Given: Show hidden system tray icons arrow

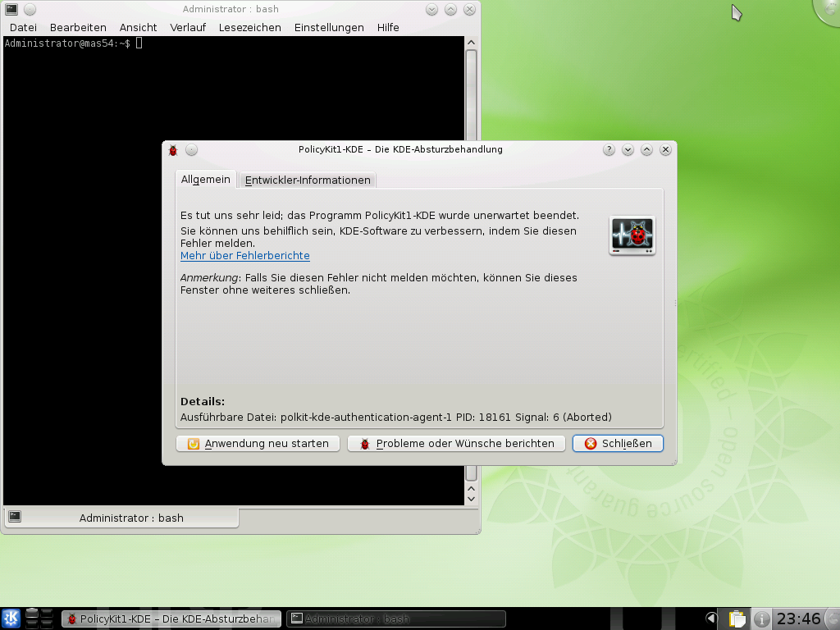Looking at the screenshot, I should click(x=711, y=619).
